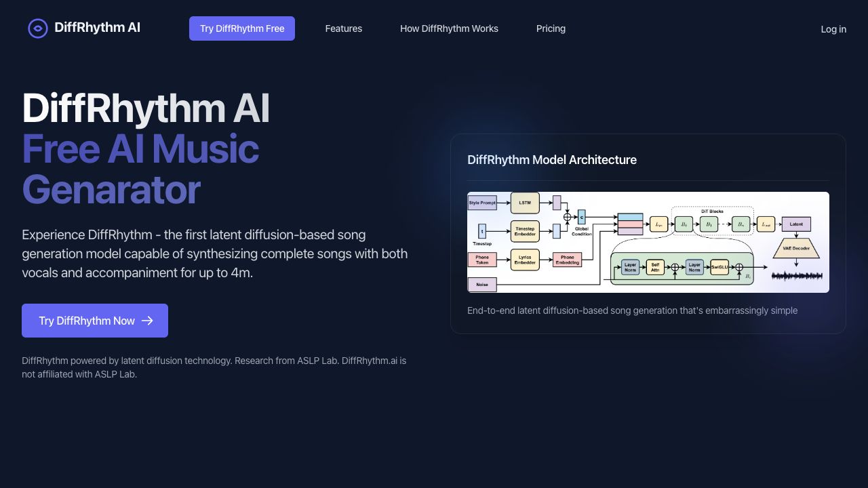Image resolution: width=868 pixels, height=488 pixels.
Task: Click the Phone Embedding block in diagram
Action: click(568, 260)
